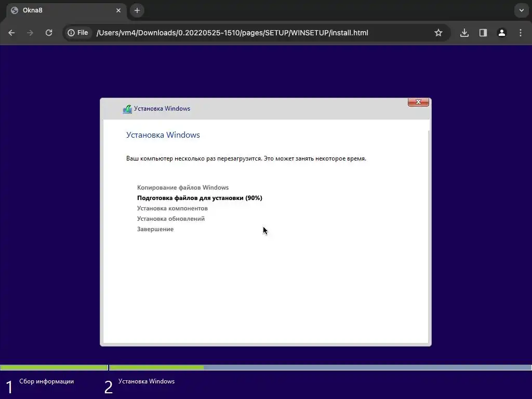The width and height of the screenshot is (532, 399).
Task: Reload the install.html page
Action: (x=49, y=33)
